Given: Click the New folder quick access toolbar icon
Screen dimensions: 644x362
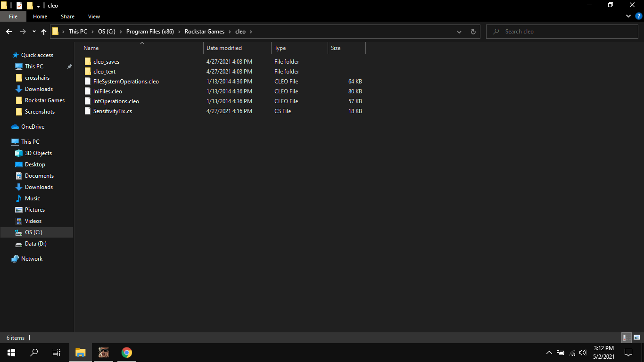Looking at the screenshot, I should click(30, 6).
